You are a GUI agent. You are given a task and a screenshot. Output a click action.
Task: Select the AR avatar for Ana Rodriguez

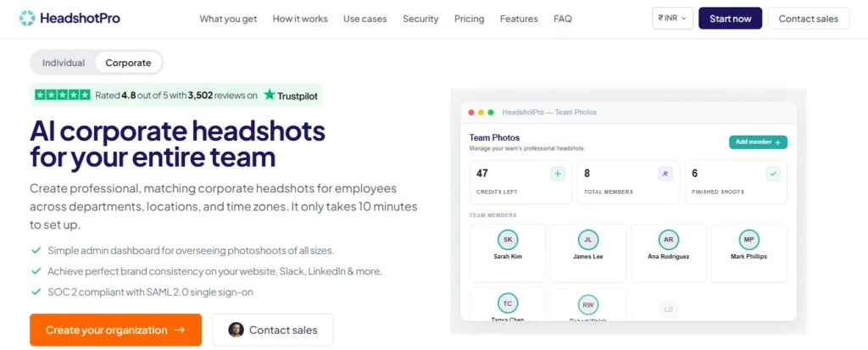(669, 240)
